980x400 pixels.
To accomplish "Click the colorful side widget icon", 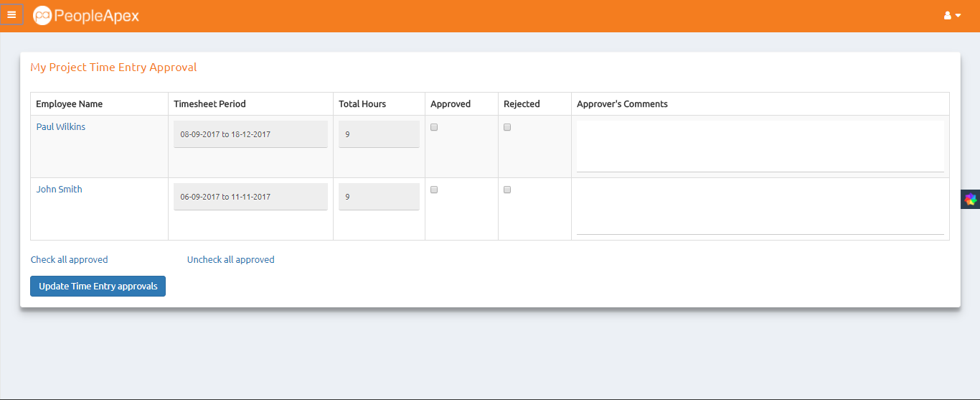I will (971, 200).
